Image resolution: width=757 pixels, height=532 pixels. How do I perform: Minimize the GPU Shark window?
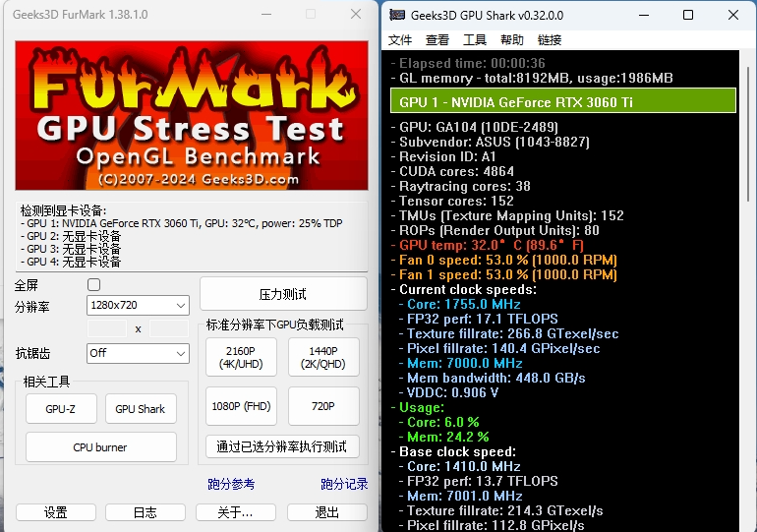(x=644, y=15)
